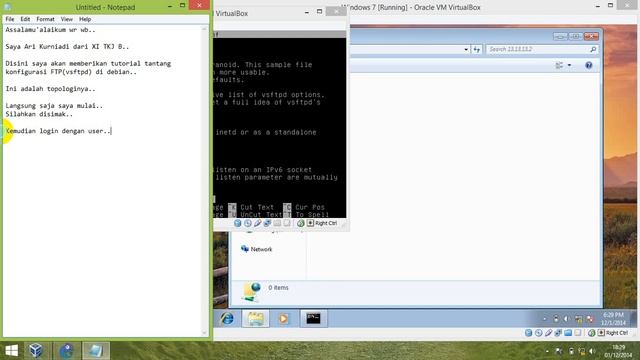Click Windows Explorer icon on Windows 7 guest taskbar
Screen dimensions: 640x360
256,318
